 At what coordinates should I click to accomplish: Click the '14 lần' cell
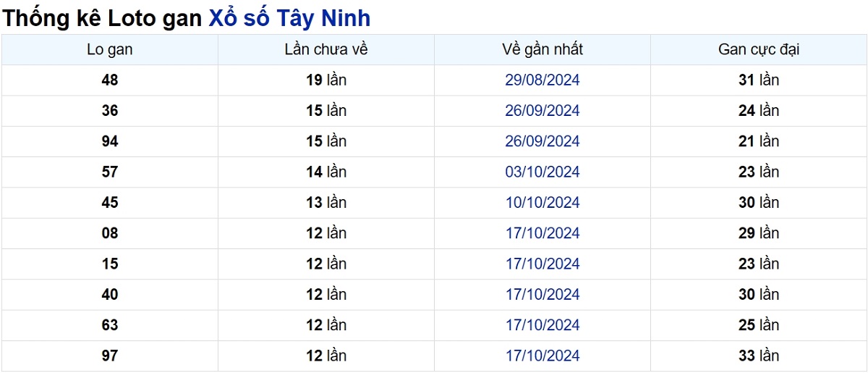[x=326, y=172]
